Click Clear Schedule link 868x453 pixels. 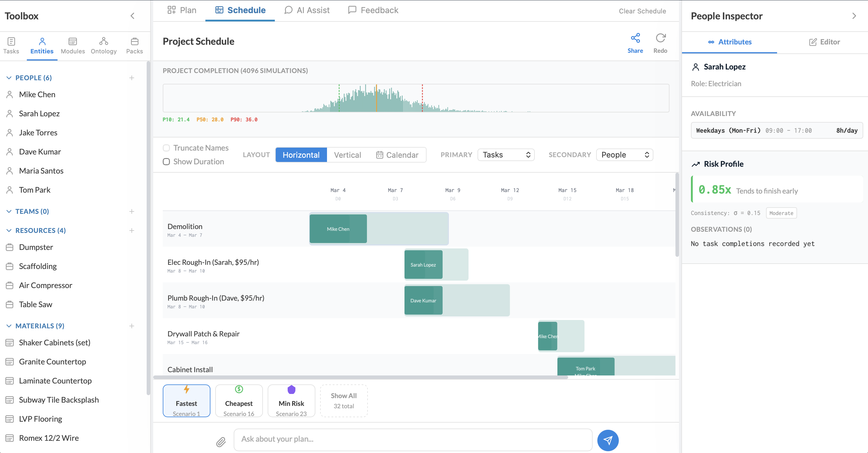[x=642, y=11]
